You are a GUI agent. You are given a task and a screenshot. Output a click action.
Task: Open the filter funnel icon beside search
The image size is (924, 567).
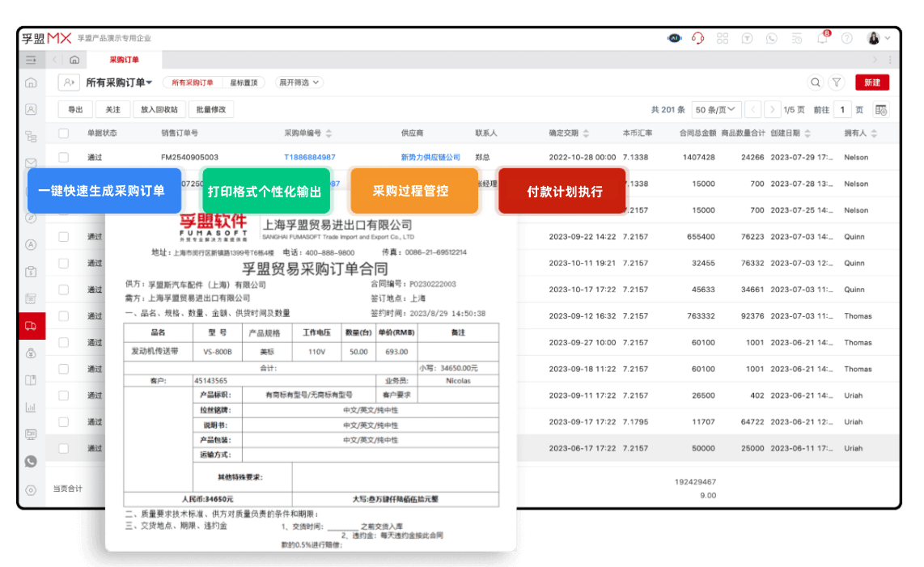click(836, 83)
